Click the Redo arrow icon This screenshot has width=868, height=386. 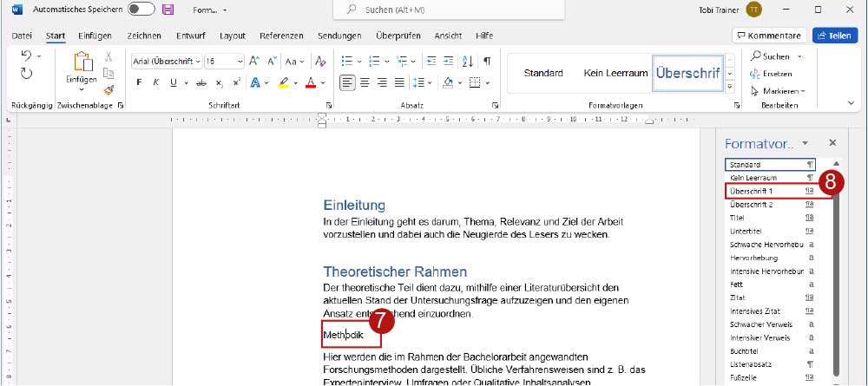pyautogui.click(x=26, y=75)
